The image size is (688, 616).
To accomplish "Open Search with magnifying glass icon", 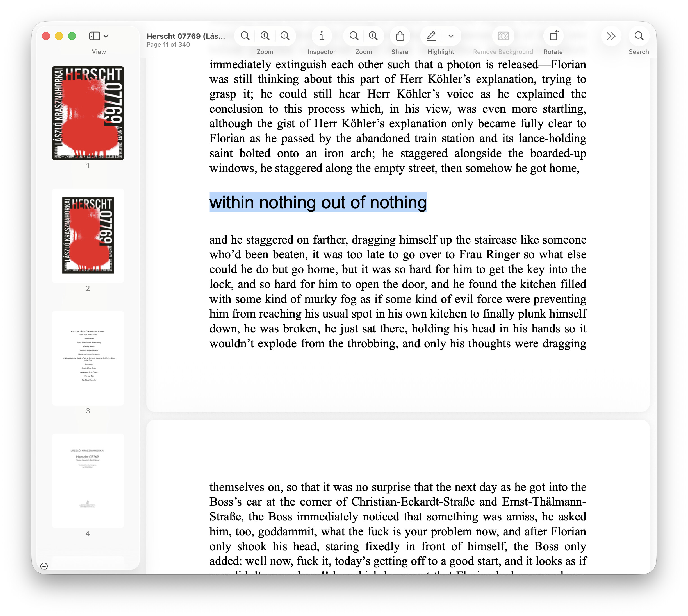I will [x=639, y=36].
